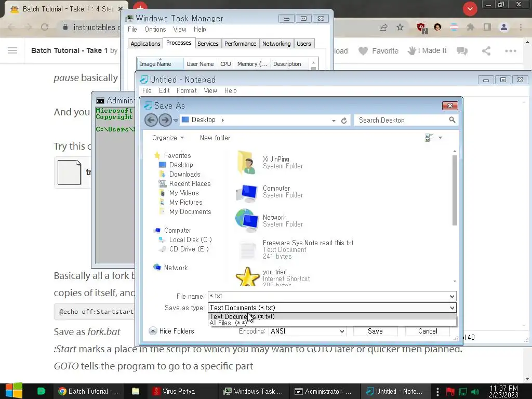
Task: Open recent locations dropdown beside Forward arrow
Action: [x=176, y=120]
